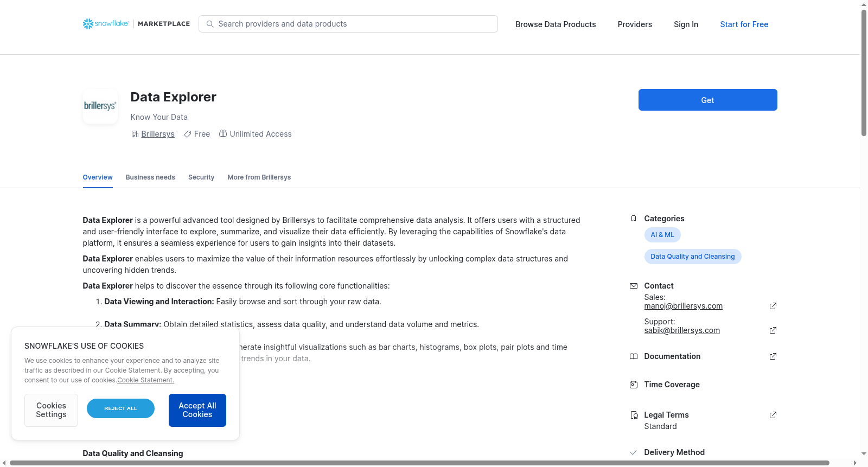Viewport: 868px width, 467px height.
Task: Click the Contact envelope icon
Action: pos(634,286)
